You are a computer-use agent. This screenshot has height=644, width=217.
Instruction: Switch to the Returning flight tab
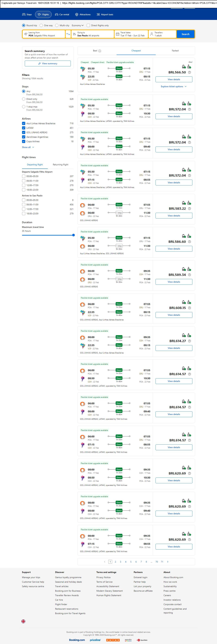pyautogui.click(x=60, y=165)
